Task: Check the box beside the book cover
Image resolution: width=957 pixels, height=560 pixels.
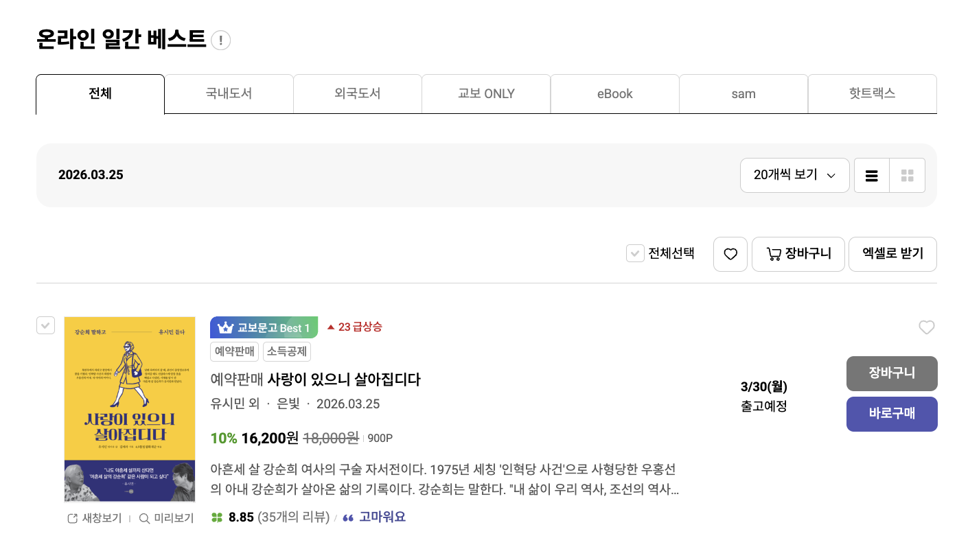Action: (45, 325)
